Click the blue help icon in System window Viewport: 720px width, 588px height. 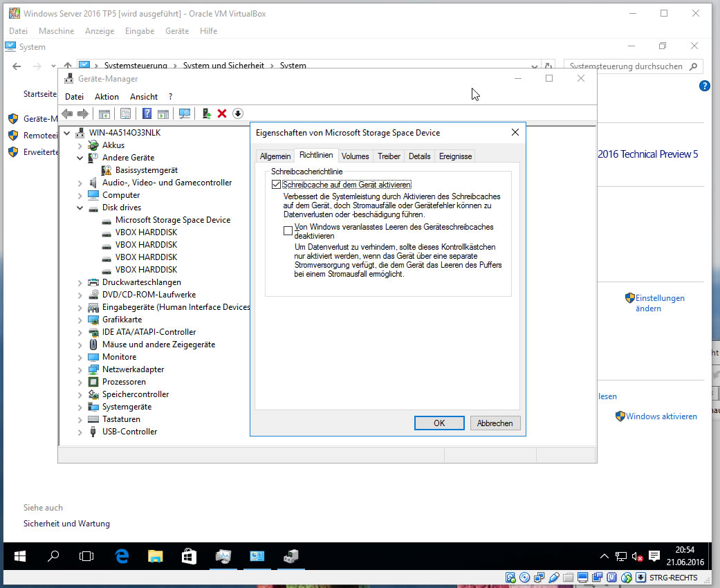pos(704,86)
